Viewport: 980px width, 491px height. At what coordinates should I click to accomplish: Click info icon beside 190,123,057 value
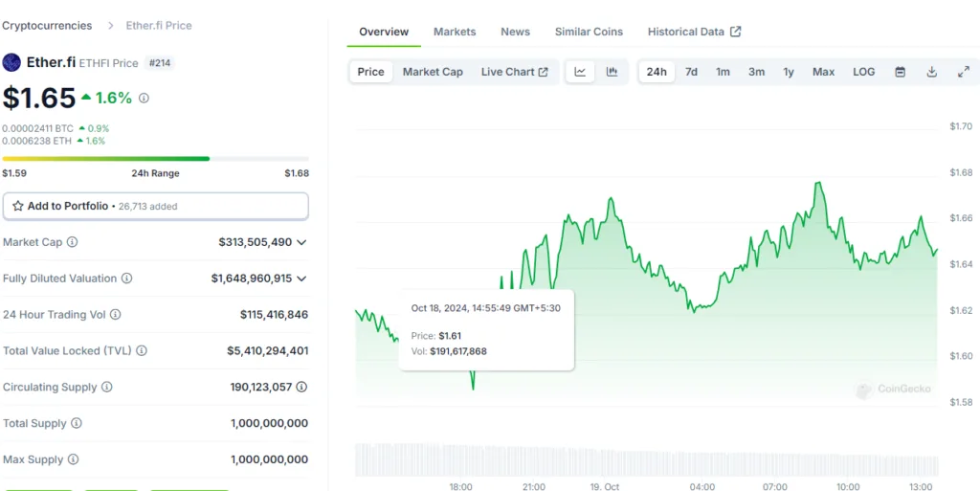(x=301, y=387)
